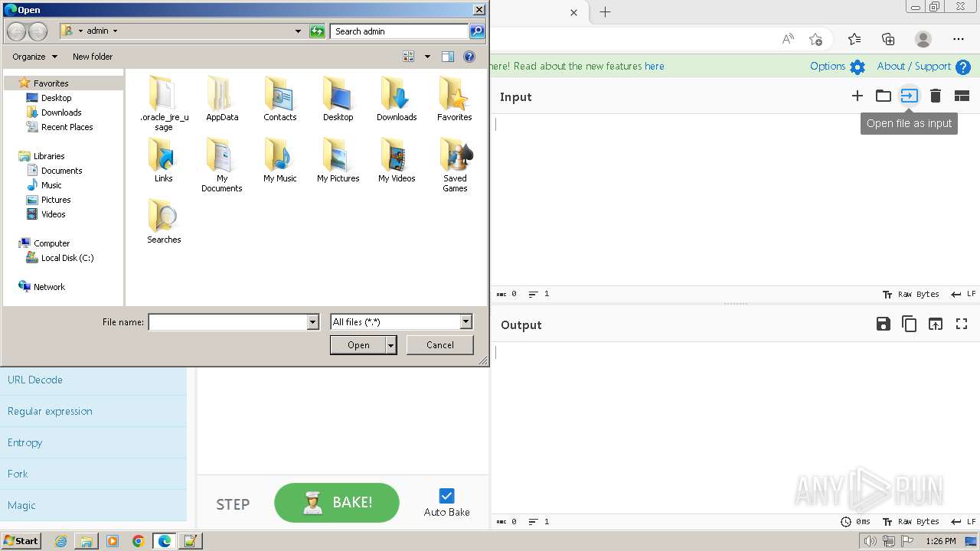
Task: Select the Searches folder
Action: pos(164,220)
